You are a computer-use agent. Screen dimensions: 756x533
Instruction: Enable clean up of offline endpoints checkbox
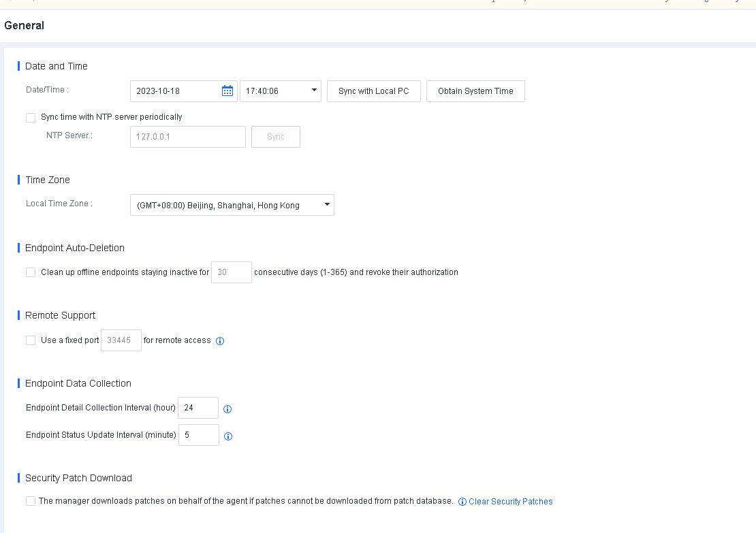[x=31, y=272]
